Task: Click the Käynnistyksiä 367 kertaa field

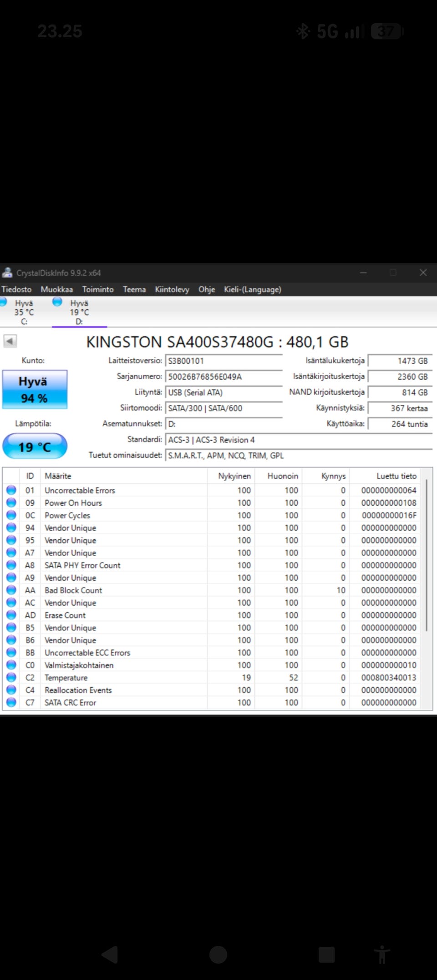Action: point(400,408)
